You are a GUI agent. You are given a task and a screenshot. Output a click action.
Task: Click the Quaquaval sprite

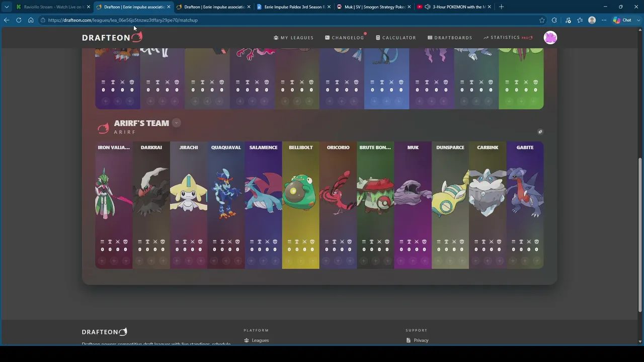click(226, 194)
